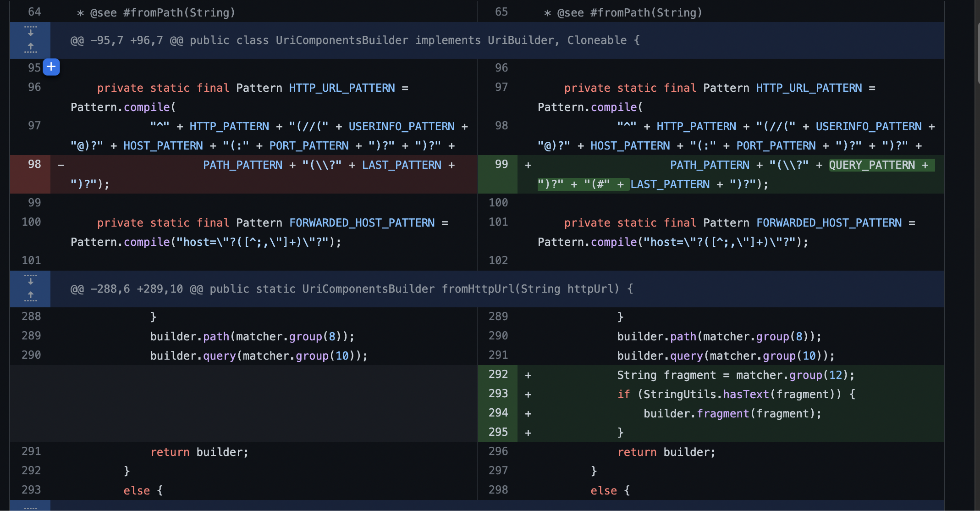Expand up arrow in the -288,6 hunk header
The height and width of the screenshot is (511, 980).
click(30, 296)
